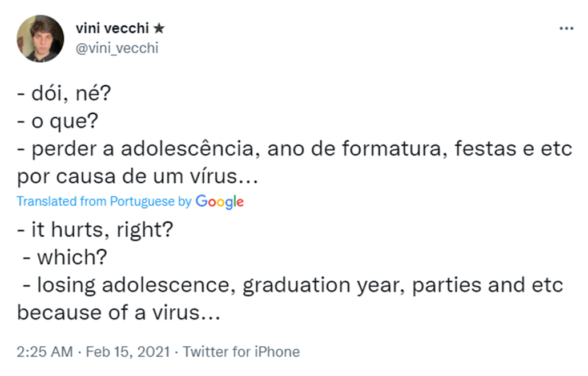The width and height of the screenshot is (588, 376).
Task: Click the vini vecchi profile avatar photo
Action: [40, 38]
